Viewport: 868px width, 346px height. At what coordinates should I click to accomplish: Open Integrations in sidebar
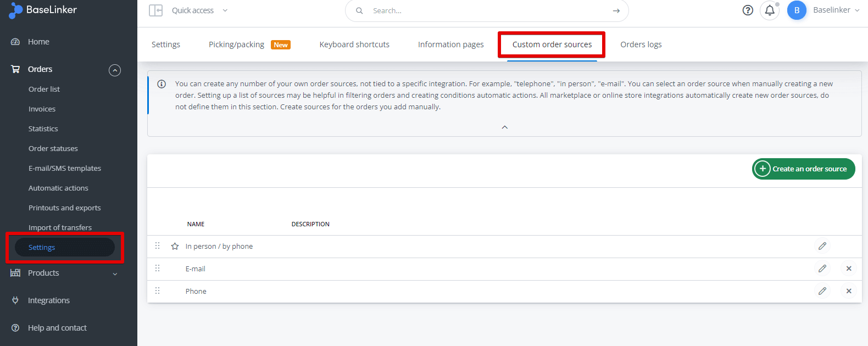(x=49, y=300)
